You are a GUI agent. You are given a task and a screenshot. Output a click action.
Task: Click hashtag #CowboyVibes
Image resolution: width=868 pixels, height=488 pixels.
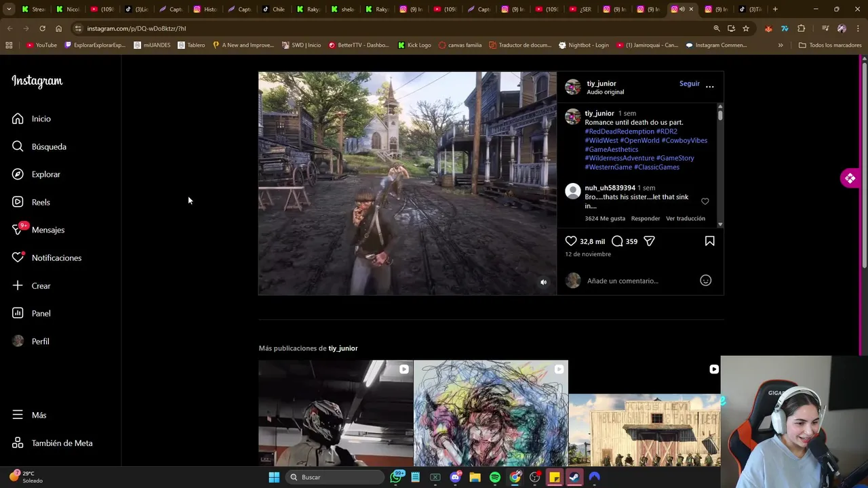(x=684, y=140)
